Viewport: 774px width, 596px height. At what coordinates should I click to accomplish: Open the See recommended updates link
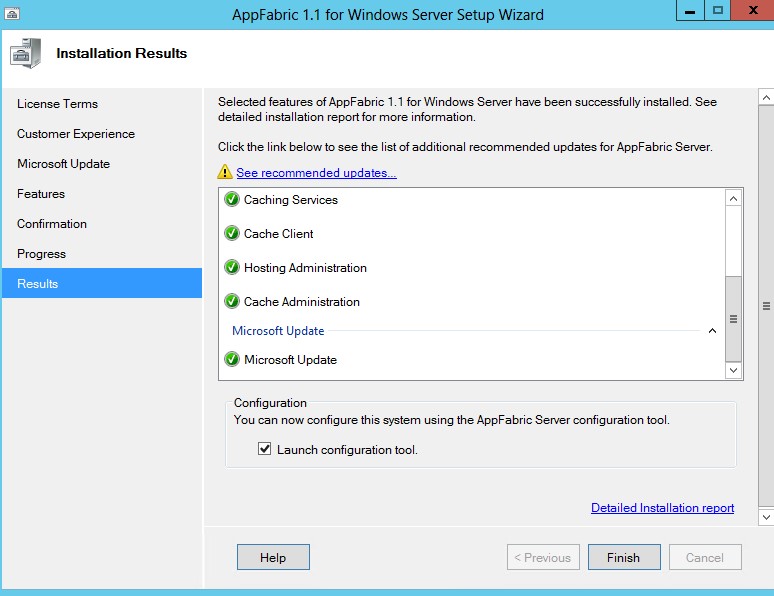click(x=316, y=173)
